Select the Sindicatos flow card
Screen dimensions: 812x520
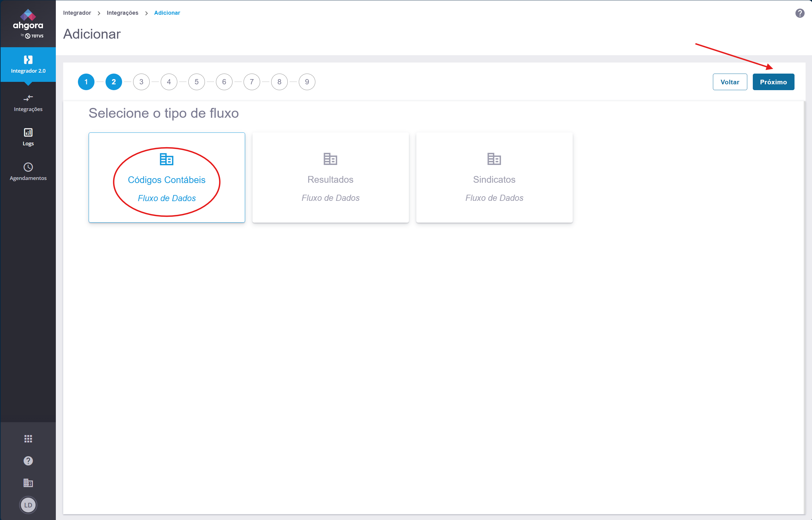pos(494,178)
